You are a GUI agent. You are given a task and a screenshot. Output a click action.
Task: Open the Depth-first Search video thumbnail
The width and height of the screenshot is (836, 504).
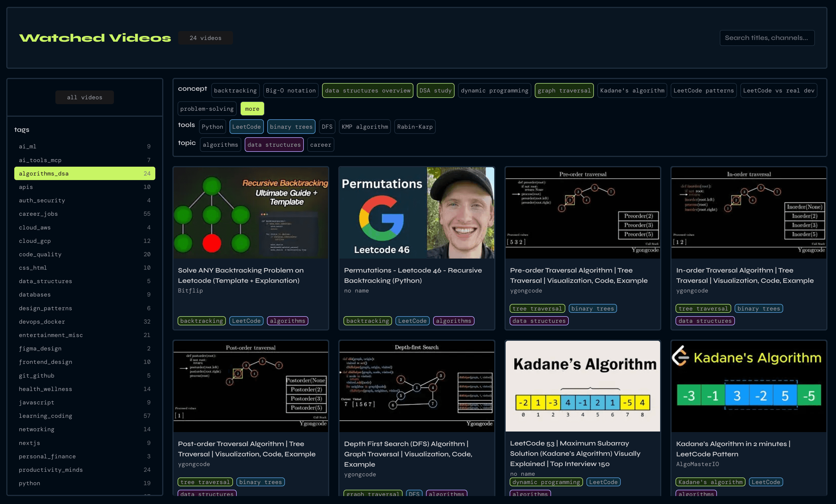[417, 386]
